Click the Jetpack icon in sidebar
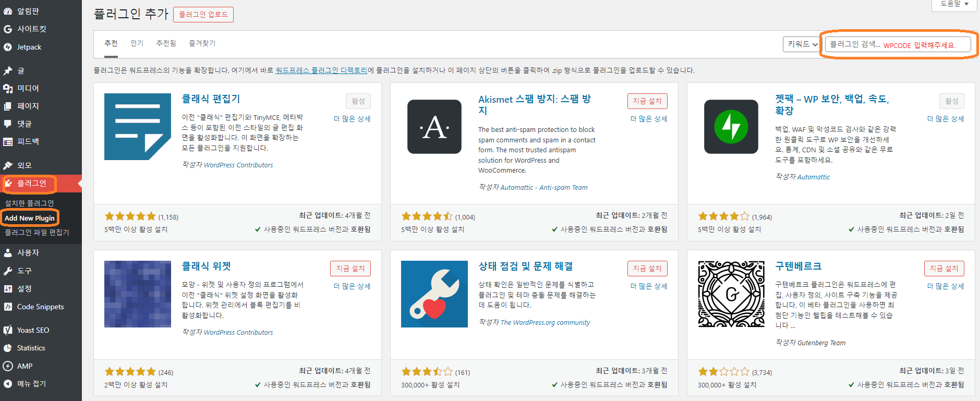This screenshot has width=980, height=401. point(8,47)
